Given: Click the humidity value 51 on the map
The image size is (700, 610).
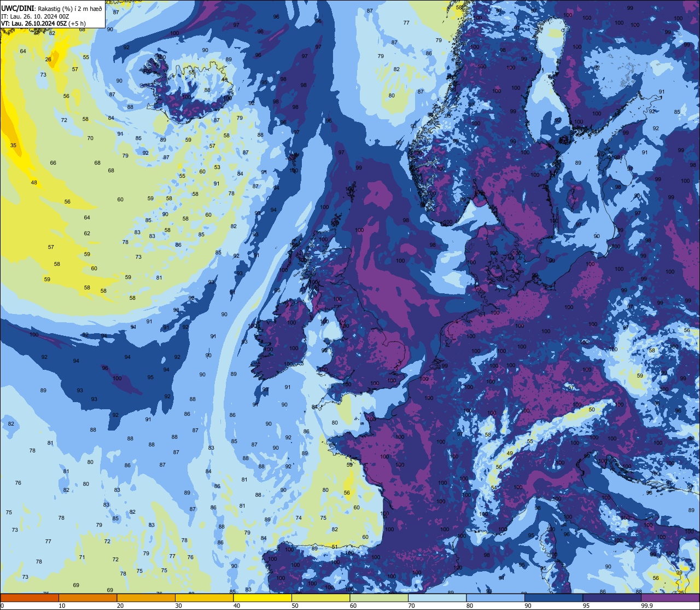Looking at the screenshot, I should tap(335, 547).
